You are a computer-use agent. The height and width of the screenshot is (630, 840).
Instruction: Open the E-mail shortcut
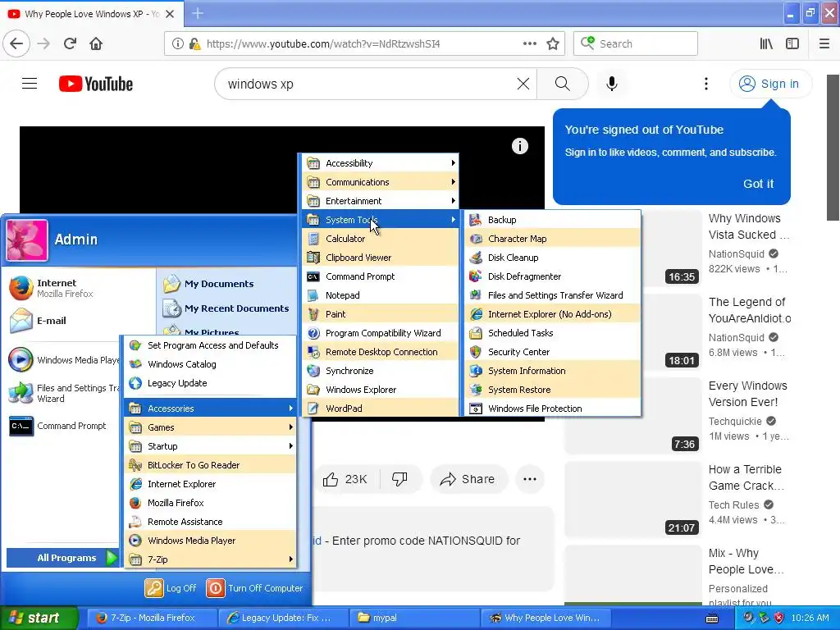click(x=38, y=321)
